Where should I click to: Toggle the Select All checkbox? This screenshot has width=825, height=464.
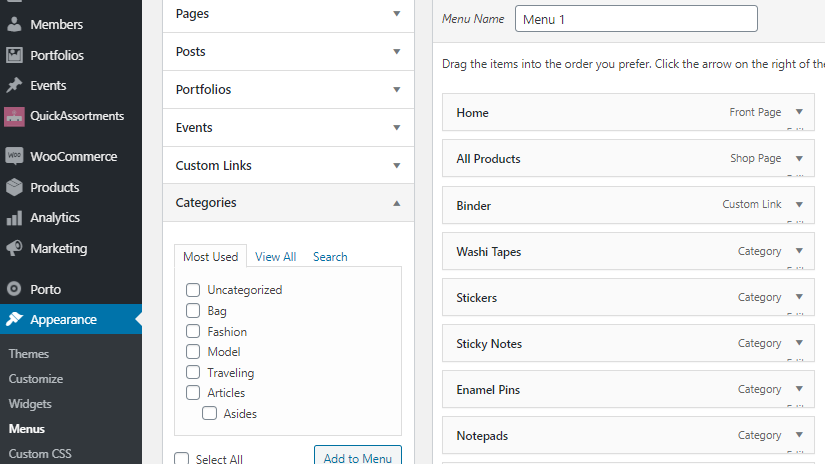pos(181,459)
